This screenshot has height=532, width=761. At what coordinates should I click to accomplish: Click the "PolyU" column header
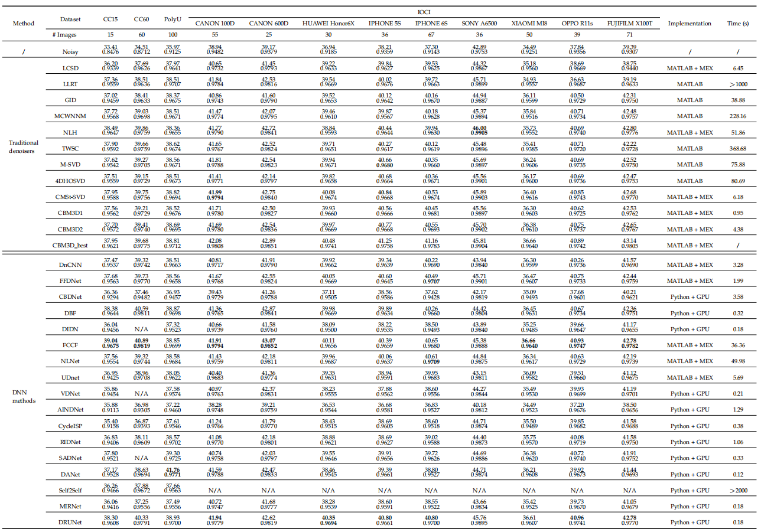click(x=173, y=19)
